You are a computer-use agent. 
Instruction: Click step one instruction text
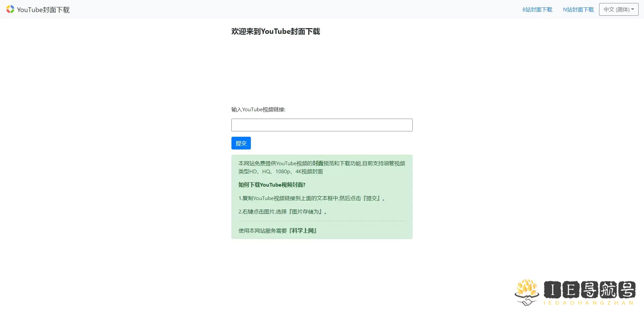coord(312,198)
